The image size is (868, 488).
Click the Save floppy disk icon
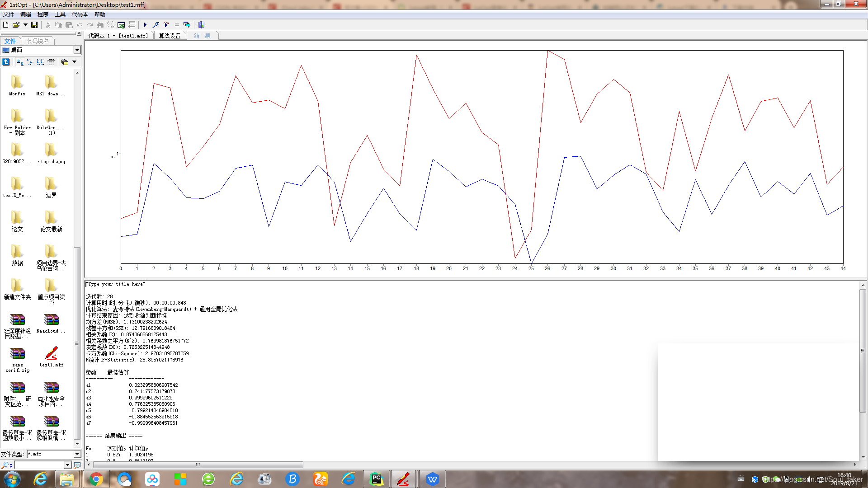(x=34, y=25)
